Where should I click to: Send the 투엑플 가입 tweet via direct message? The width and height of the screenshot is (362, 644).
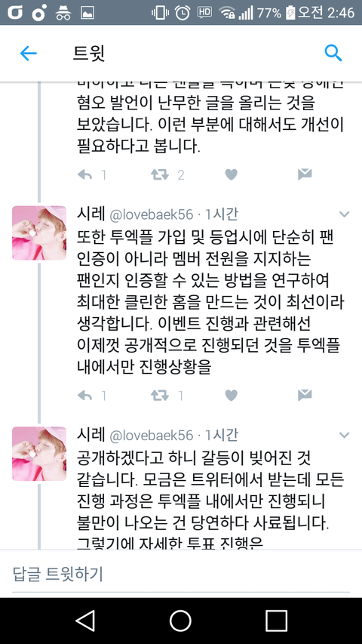pos(305,395)
